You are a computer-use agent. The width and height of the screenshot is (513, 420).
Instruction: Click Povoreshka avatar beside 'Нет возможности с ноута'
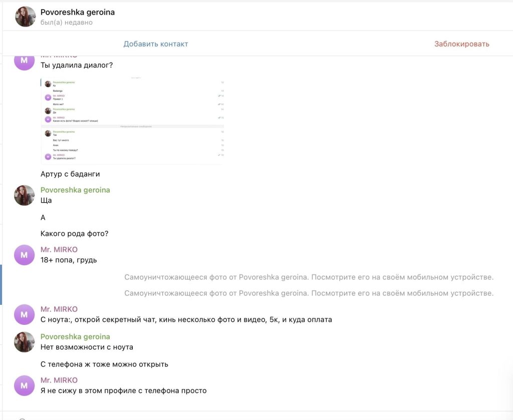pos(25,342)
